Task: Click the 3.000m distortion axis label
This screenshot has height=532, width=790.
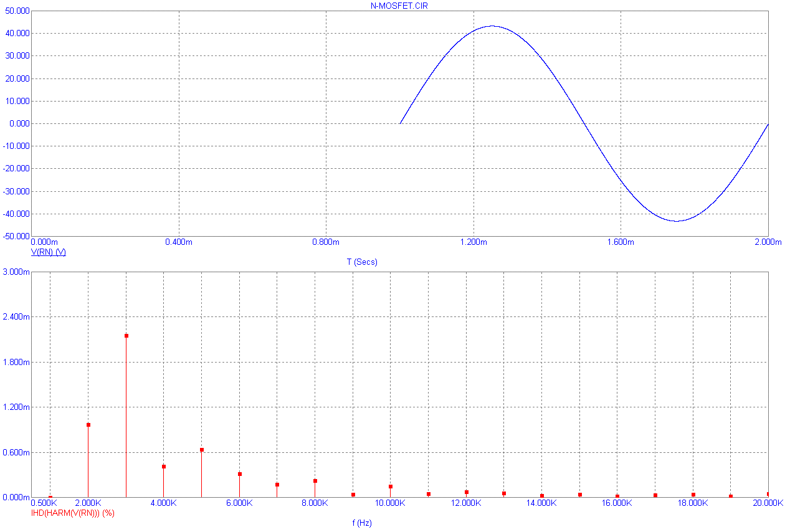Action: 16,272
